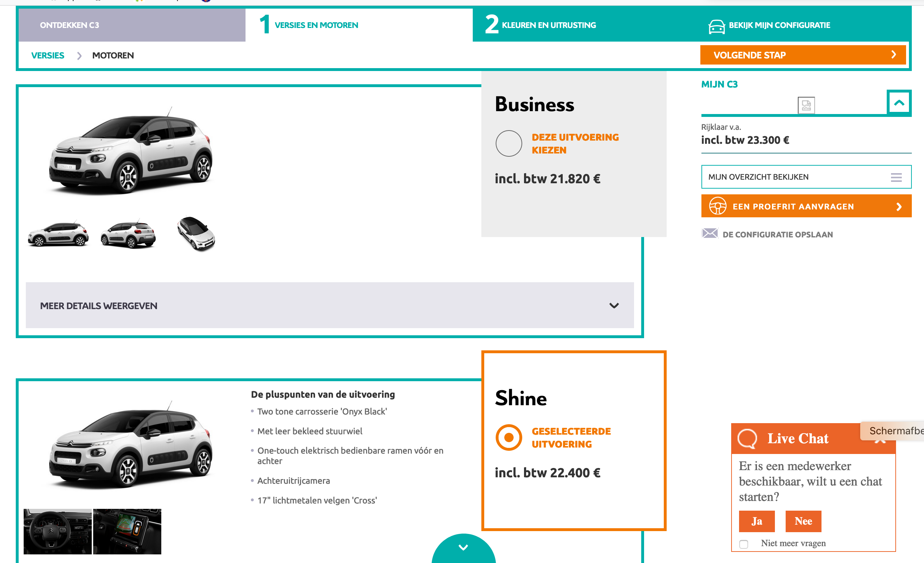Check the Niet Meer Vragen checkbox
Image resolution: width=924 pixels, height=563 pixels.
[744, 543]
